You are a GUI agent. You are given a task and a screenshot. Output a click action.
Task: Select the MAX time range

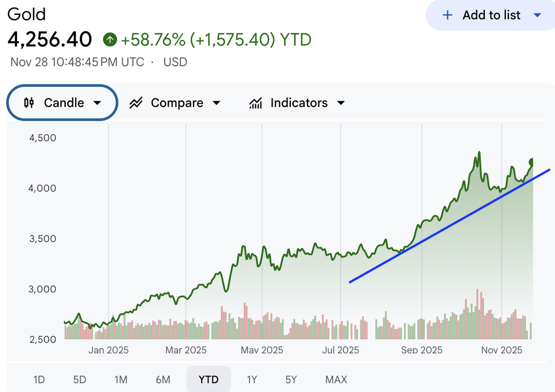pyautogui.click(x=336, y=379)
